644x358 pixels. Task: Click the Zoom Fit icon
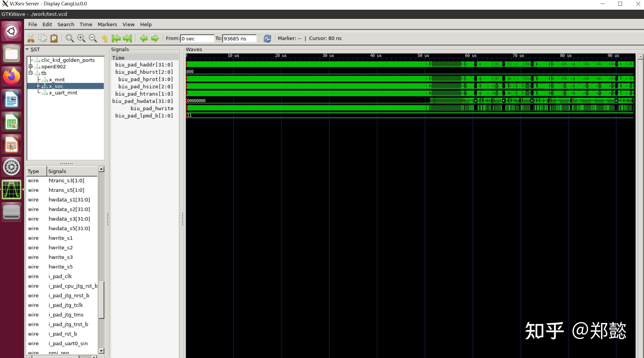[69, 38]
